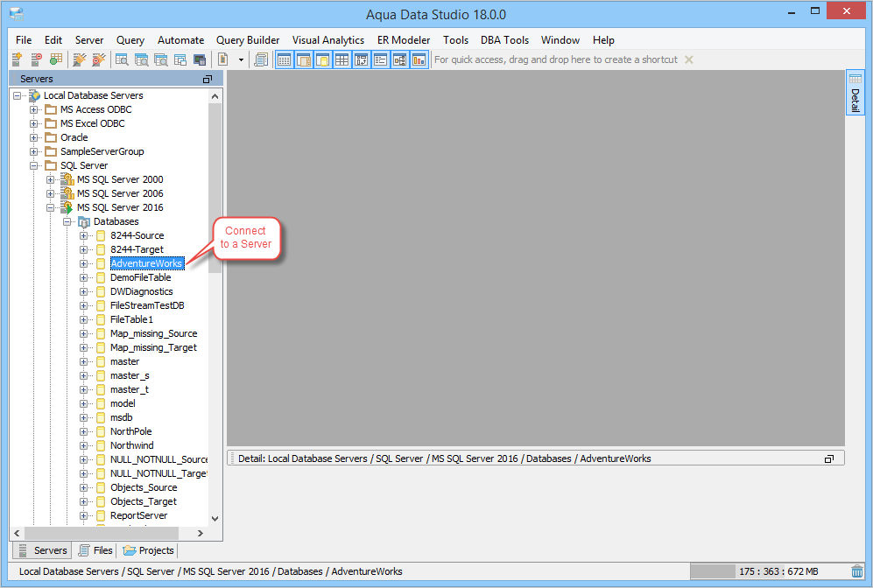The width and height of the screenshot is (873, 588).
Task: Click the Register Server toolbar icon
Action: [x=18, y=59]
